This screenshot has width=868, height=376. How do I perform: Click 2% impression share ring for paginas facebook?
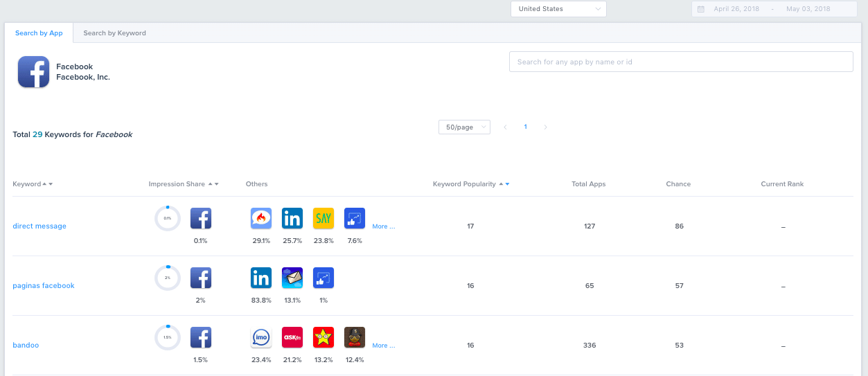[x=168, y=278]
